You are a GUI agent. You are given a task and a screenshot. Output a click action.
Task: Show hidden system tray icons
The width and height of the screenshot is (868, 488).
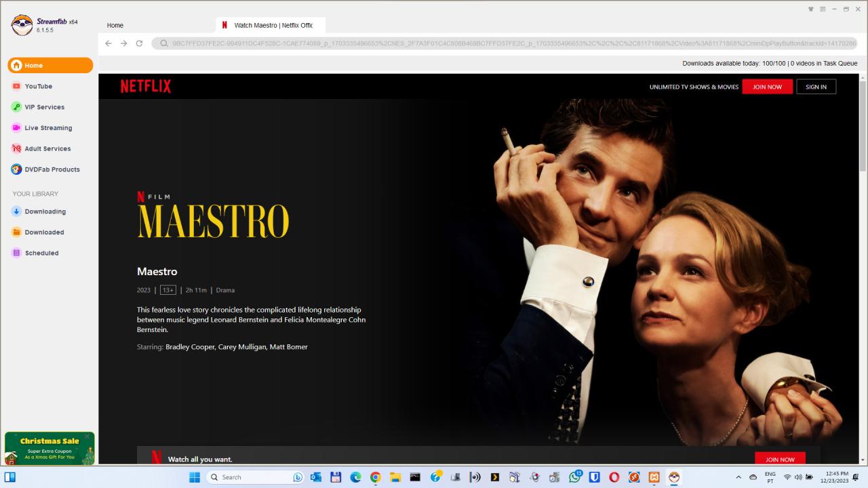tap(738, 477)
